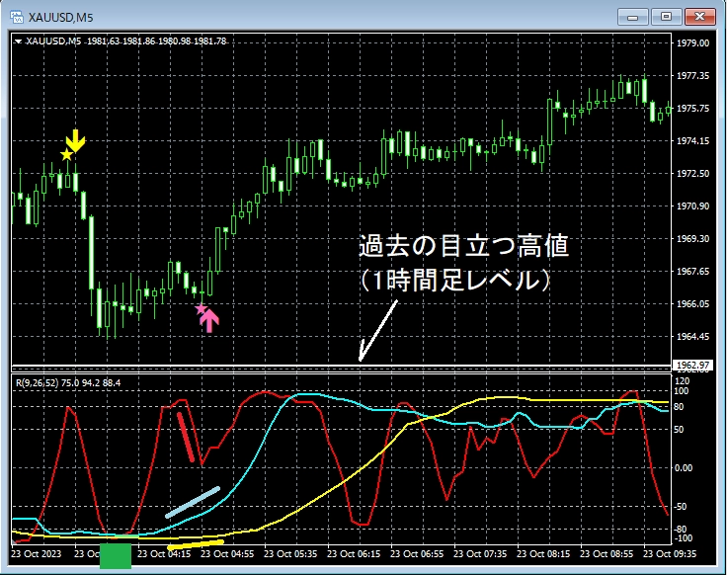The image size is (728, 575).
Task: Click the 1974.15 price scale label
Action: pyautogui.click(x=692, y=140)
